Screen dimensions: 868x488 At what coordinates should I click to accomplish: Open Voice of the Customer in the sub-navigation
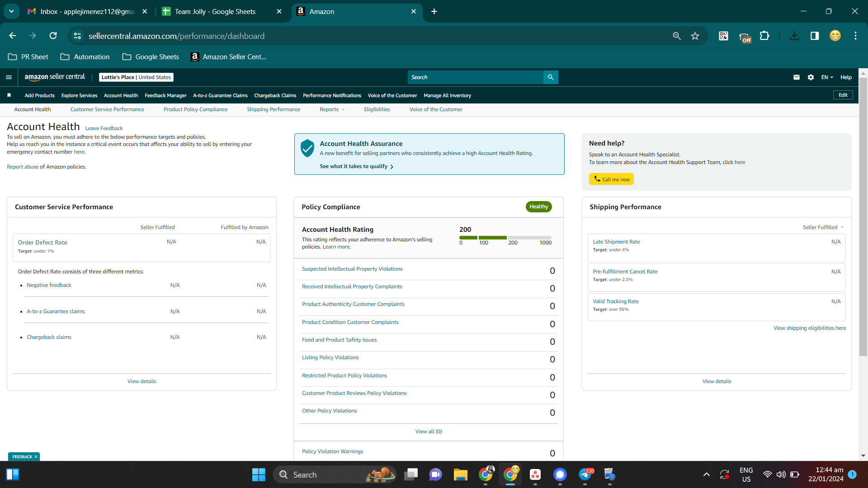(x=436, y=109)
